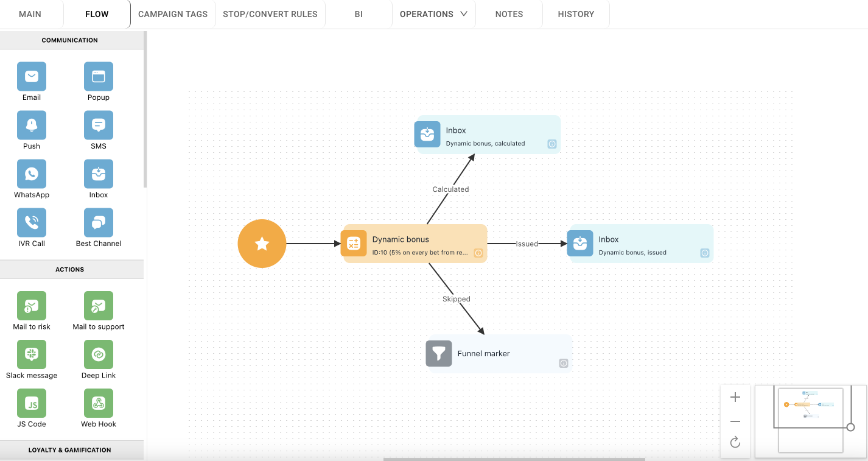Open the Stop/Convert Rules tab
Screen dimensions: 868x461
270,14
